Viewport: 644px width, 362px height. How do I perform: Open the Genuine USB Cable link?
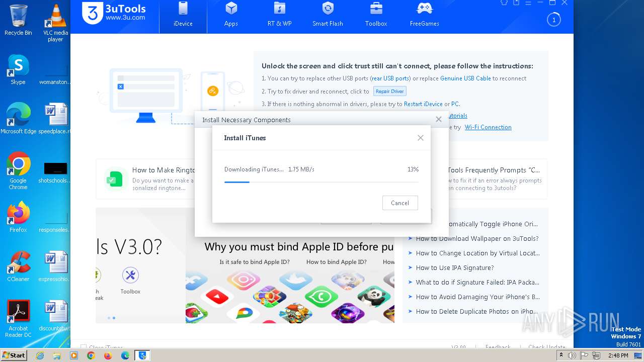click(465, 78)
